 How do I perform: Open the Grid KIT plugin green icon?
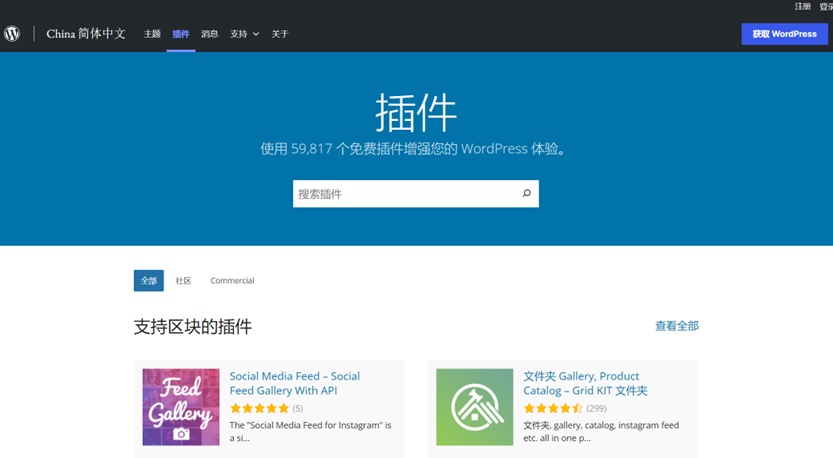tap(474, 407)
